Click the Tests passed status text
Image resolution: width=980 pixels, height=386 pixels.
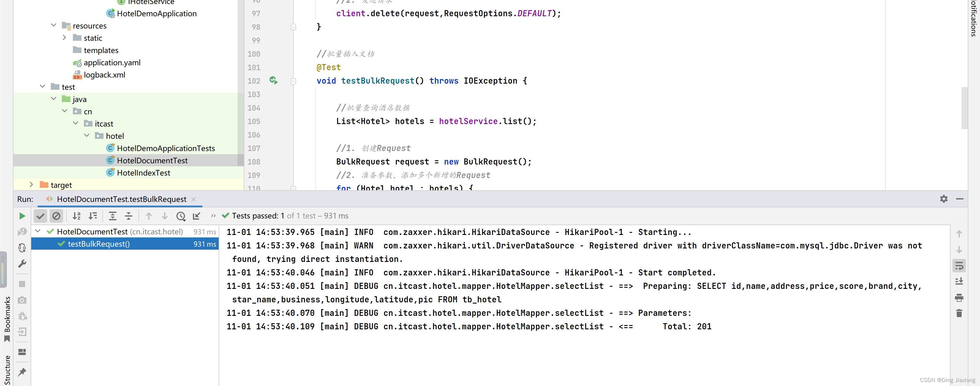click(290, 216)
